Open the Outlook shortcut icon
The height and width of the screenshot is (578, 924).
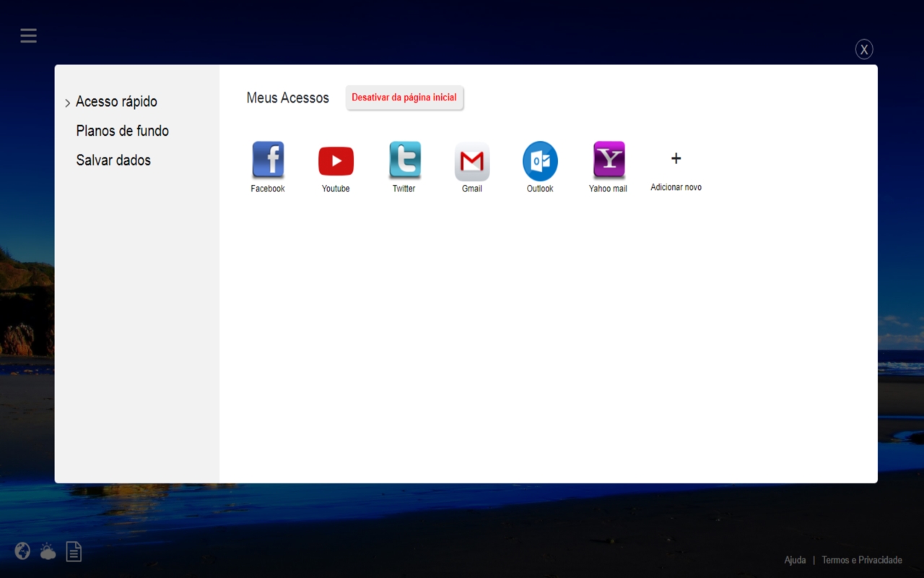(540, 161)
